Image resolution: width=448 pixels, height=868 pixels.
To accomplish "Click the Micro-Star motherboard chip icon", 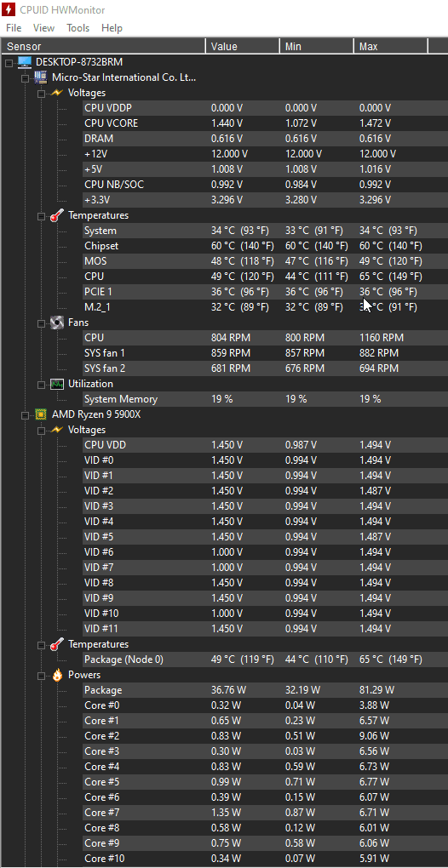I will pos(40,77).
